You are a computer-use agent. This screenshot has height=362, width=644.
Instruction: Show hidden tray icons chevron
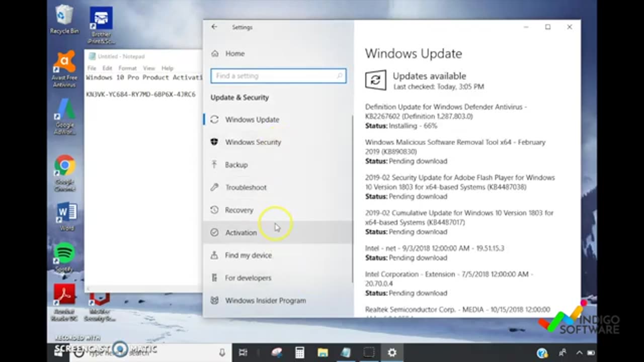579,353
